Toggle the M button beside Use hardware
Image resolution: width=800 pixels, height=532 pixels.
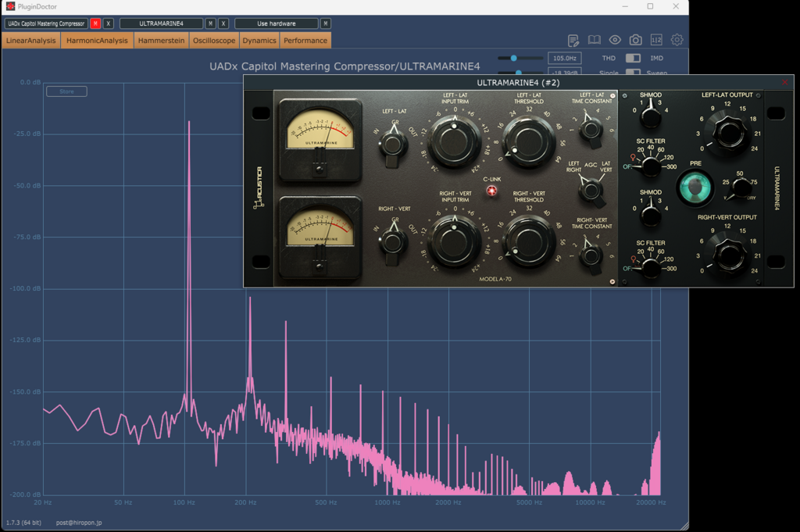point(326,23)
